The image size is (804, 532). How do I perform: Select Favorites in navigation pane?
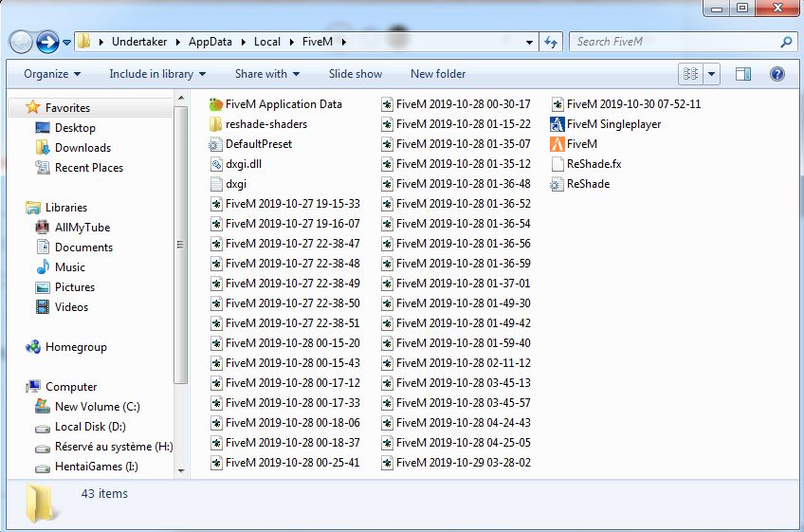(x=67, y=108)
